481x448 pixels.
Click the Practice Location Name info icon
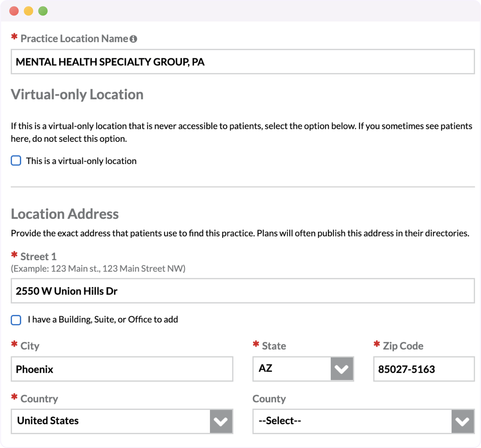click(x=133, y=39)
